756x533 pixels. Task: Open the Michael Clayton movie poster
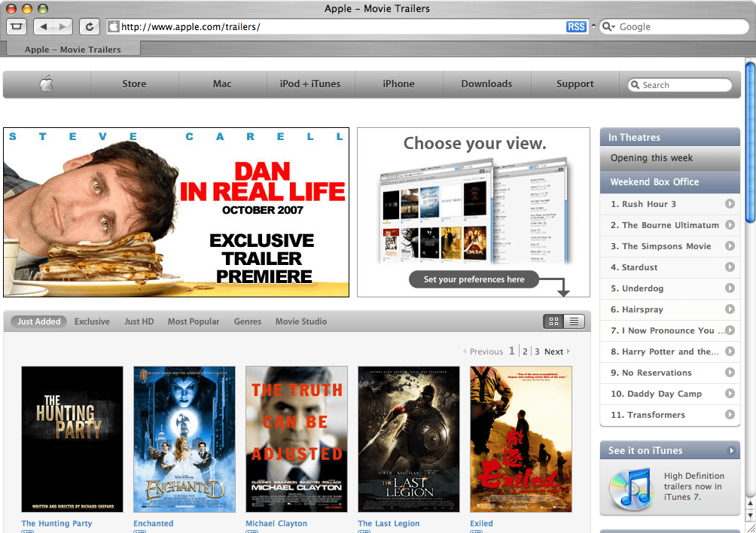coord(297,439)
